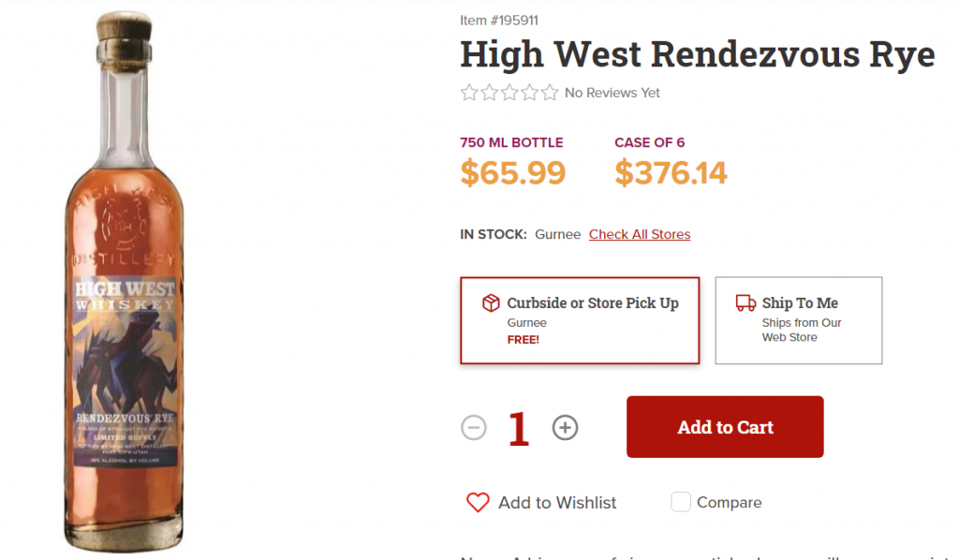The image size is (959, 560).
Task: Switch to the Case of 6 price
Action: point(671,172)
